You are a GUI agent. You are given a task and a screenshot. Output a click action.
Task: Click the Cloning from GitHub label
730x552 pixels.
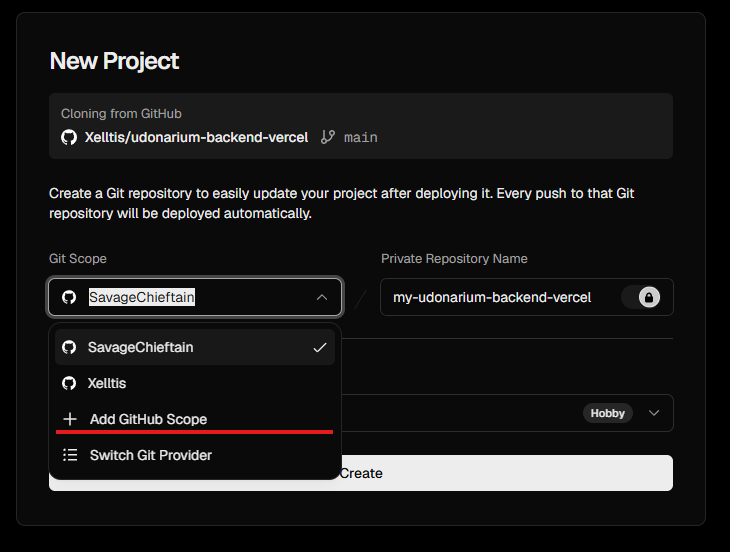121,114
